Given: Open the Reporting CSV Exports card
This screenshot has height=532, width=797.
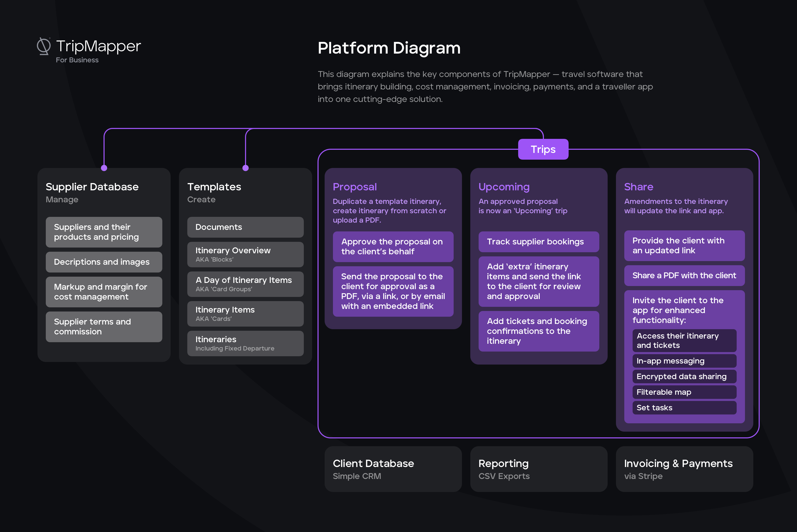Looking at the screenshot, I should coord(538,469).
